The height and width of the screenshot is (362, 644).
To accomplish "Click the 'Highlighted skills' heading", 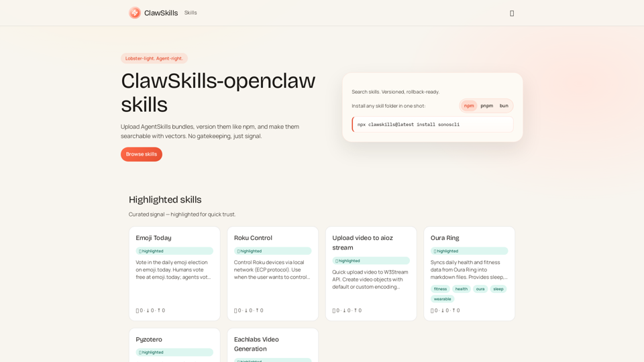I will (165, 200).
